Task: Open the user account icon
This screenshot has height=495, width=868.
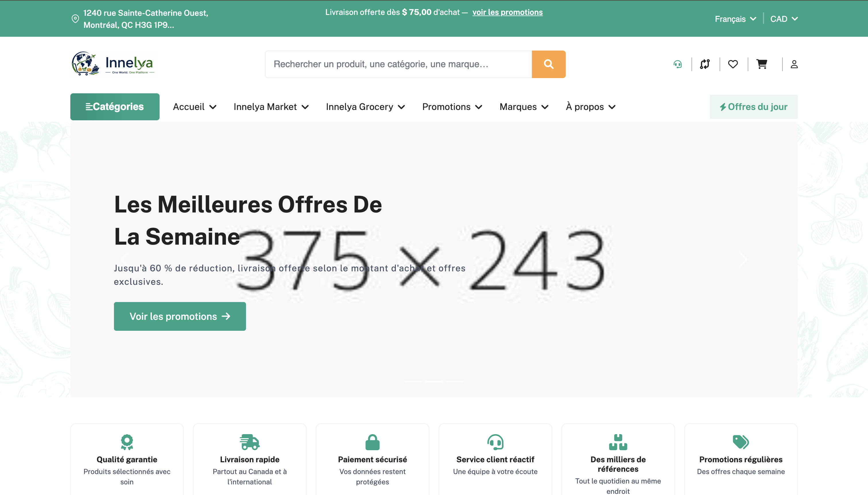Action: pos(794,64)
